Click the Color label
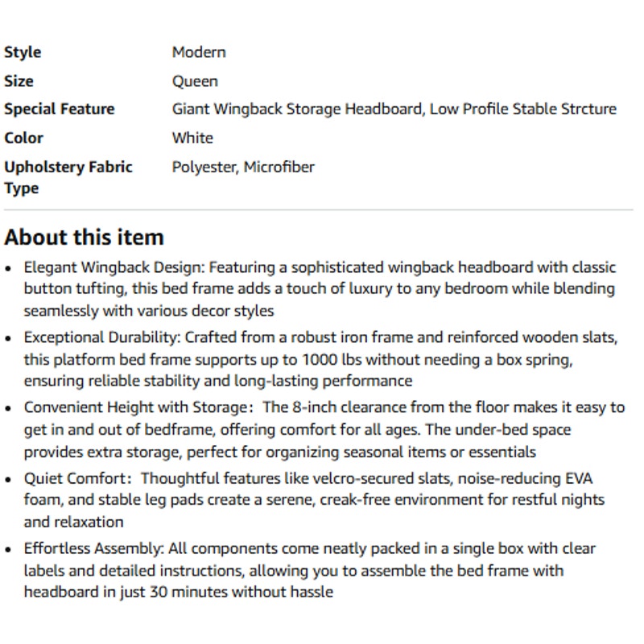The image size is (644, 644). (23, 138)
